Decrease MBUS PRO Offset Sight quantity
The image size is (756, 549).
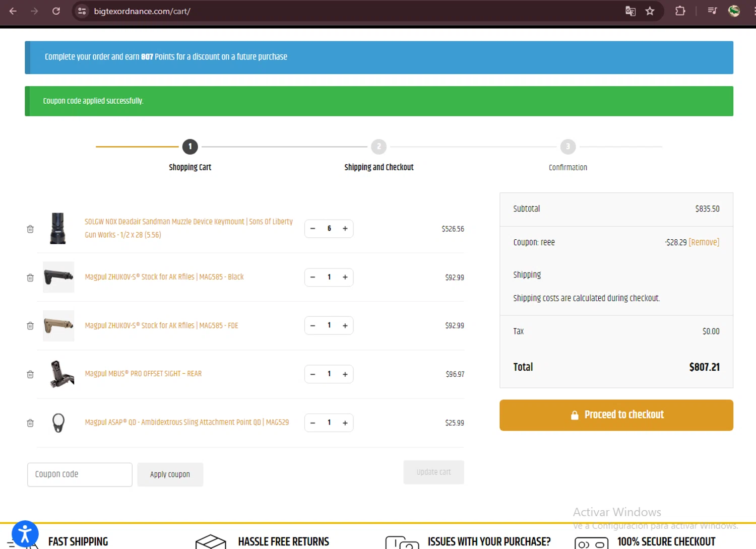click(x=313, y=374)
